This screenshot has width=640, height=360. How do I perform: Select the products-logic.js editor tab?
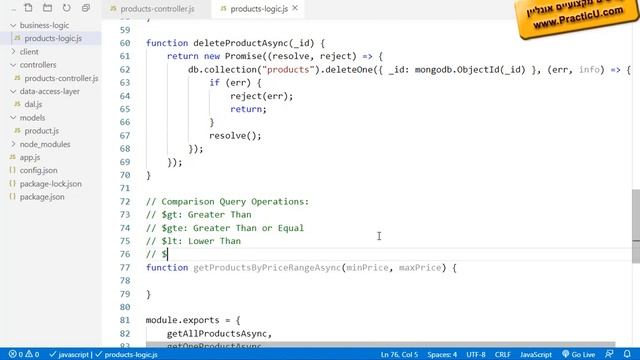click(259, 9)
